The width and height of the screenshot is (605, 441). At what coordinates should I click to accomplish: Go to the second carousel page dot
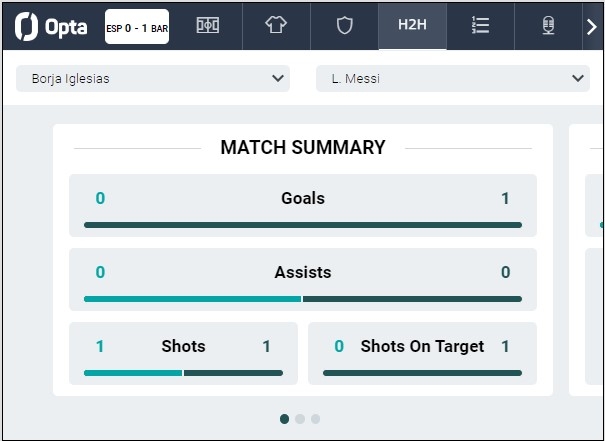(300, 419)
